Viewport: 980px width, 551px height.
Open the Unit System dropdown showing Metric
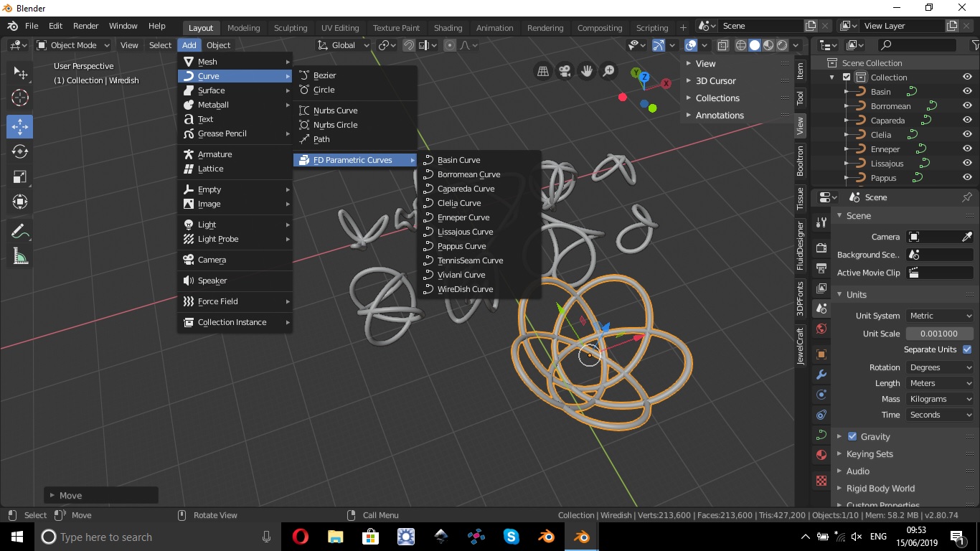click(x=939, y=315)
